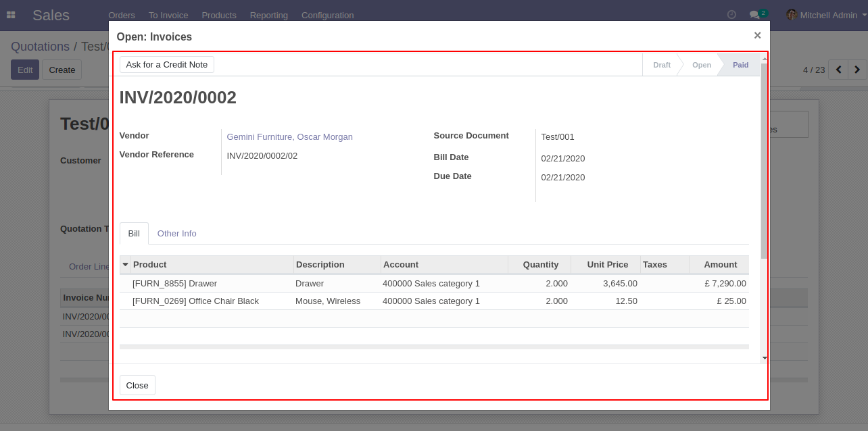The height and width of the screenshot is (431, 868).
Task: Open the Orders menu
Action: 122,15
